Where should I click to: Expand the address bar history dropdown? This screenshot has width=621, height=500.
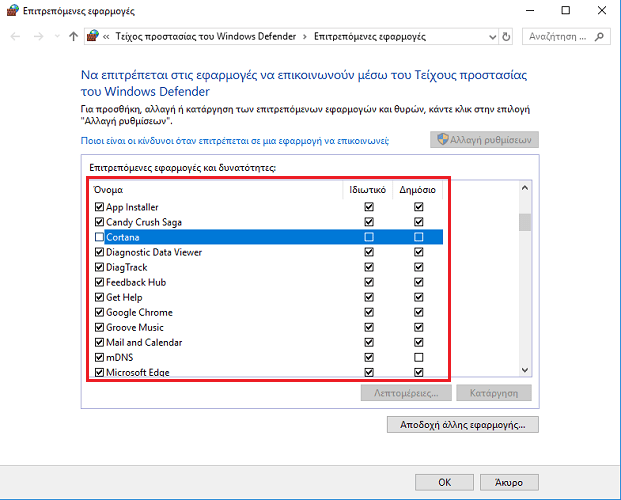pos(492,37)
